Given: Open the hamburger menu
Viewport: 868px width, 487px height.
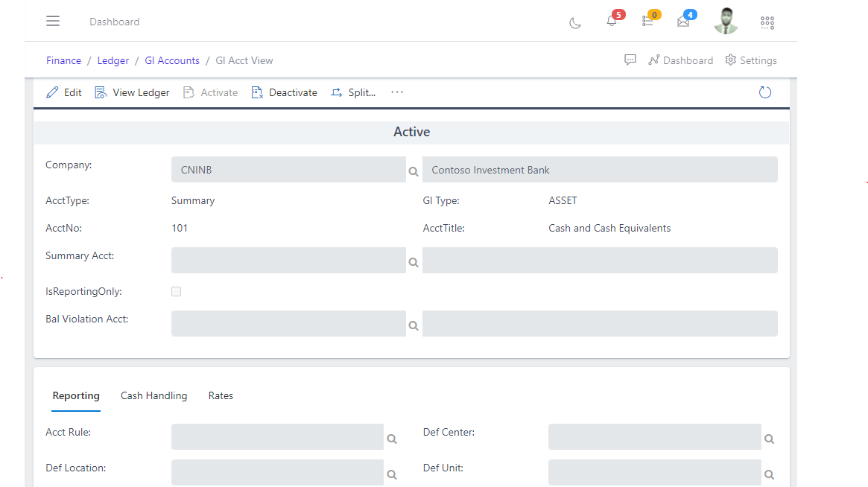Looking at the screenshot, I should pos(52,21).
